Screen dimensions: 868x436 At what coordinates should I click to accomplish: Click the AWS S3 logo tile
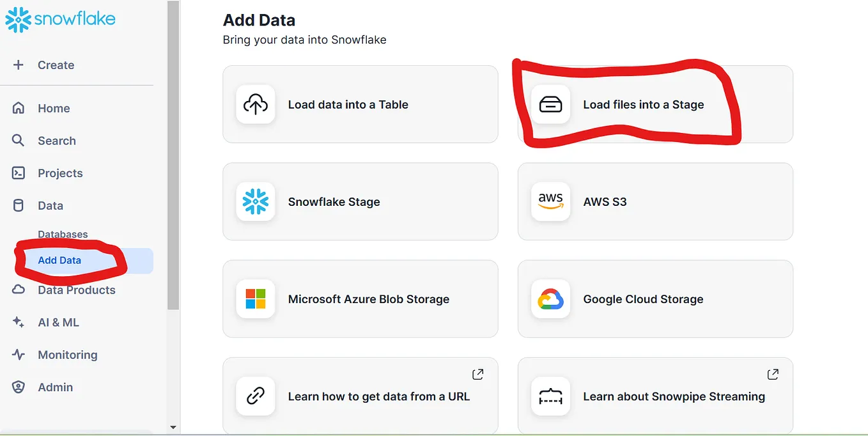click(550, 201)
